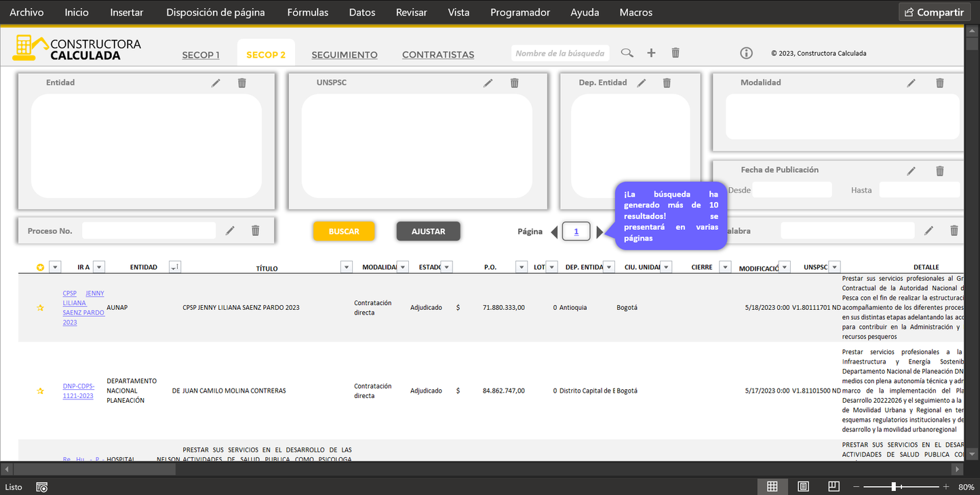
Task: Open the P.O. column filter dropdown
Action: tap(521, 267)
